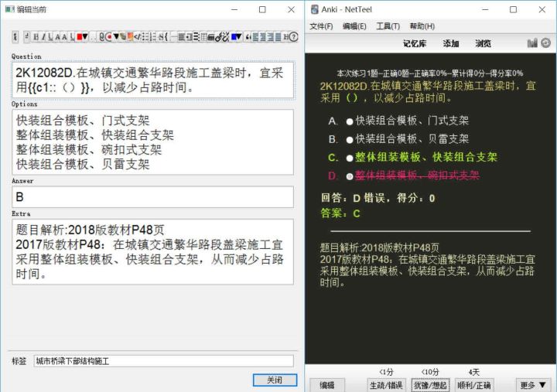Click the blue highlight color swatch
557x392 pixels.
coord(234,36)
